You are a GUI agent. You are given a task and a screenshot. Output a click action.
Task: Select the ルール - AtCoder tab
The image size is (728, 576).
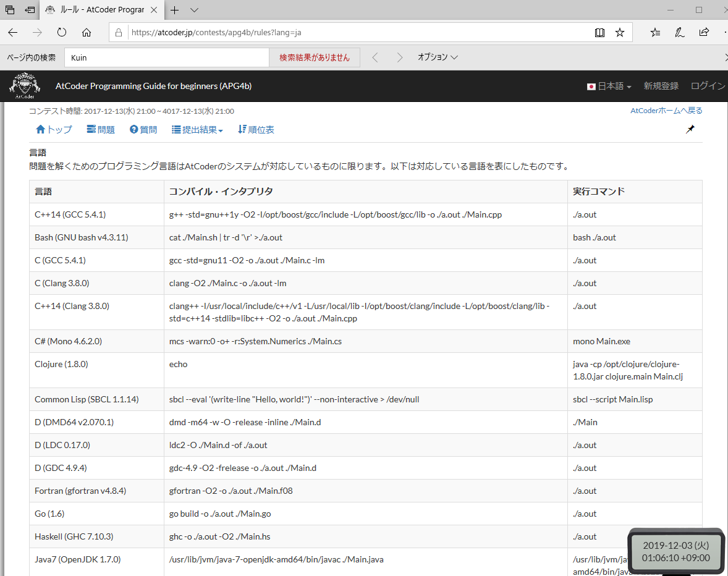pos(102,10)
